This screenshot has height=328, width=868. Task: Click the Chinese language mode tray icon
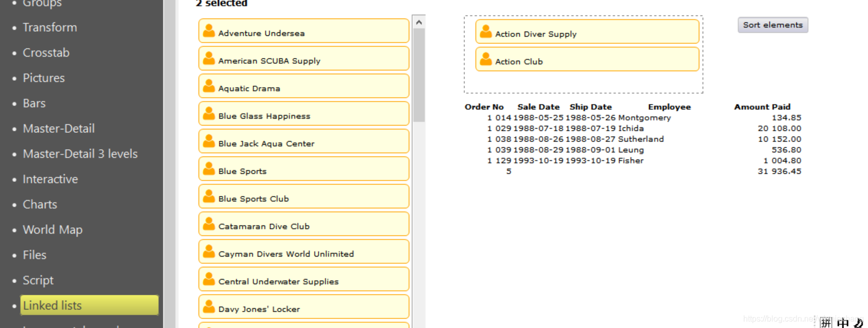pyautogui.click(x=843, y=322)
